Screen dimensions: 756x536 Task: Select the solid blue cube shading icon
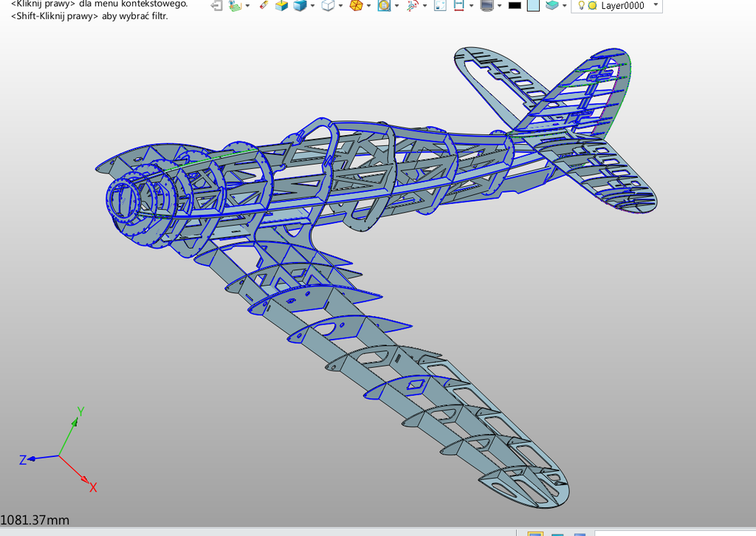300,6
